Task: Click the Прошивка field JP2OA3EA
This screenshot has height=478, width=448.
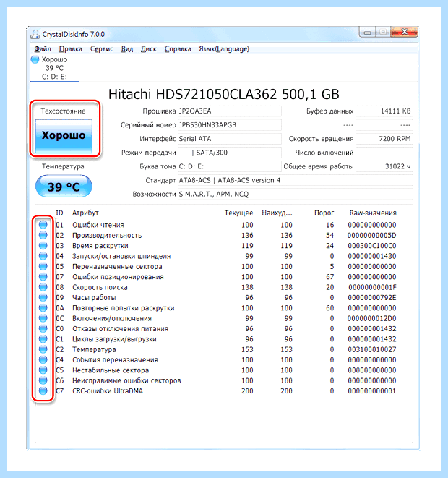Action: pyautogui.click(x=230, y=111)
